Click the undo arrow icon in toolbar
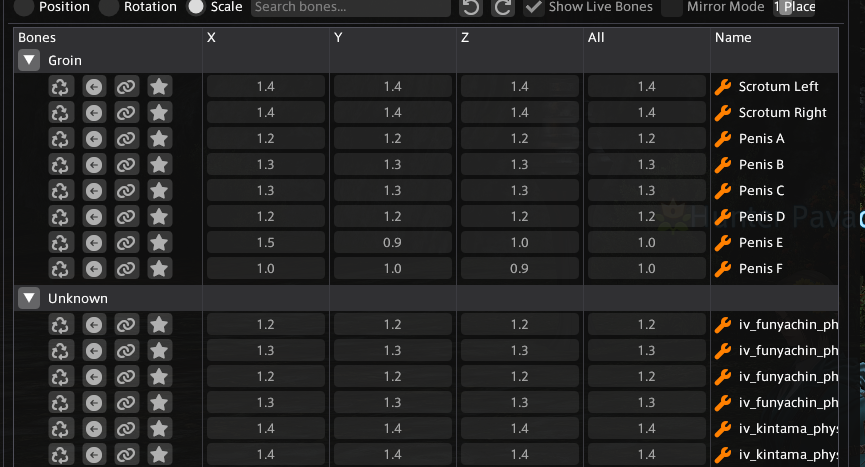 click(x=471, y=7)
